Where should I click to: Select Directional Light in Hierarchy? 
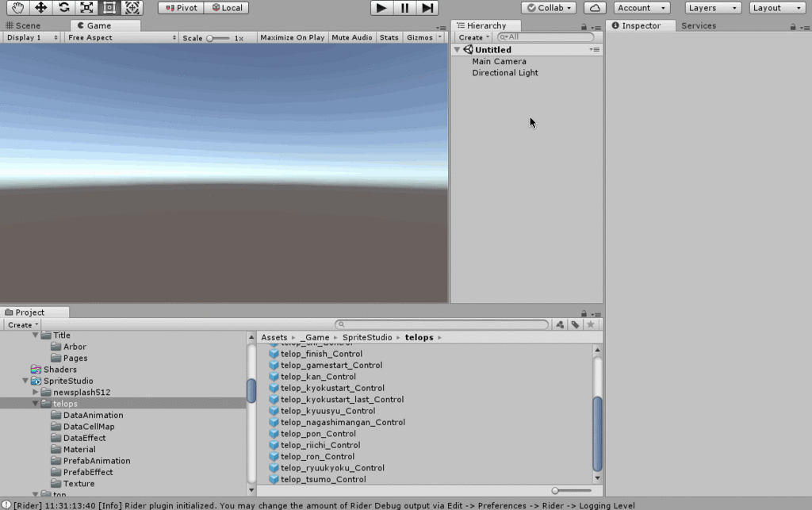tap(505, 73)
